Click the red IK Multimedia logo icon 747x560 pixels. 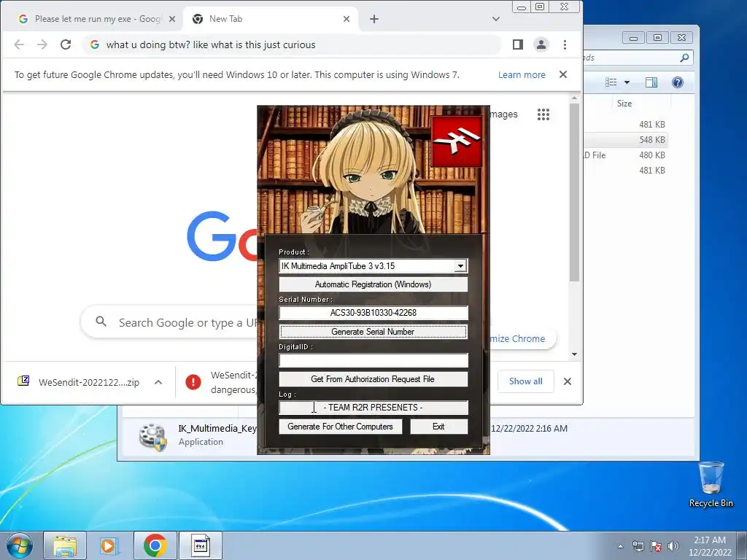coord(457,141)
